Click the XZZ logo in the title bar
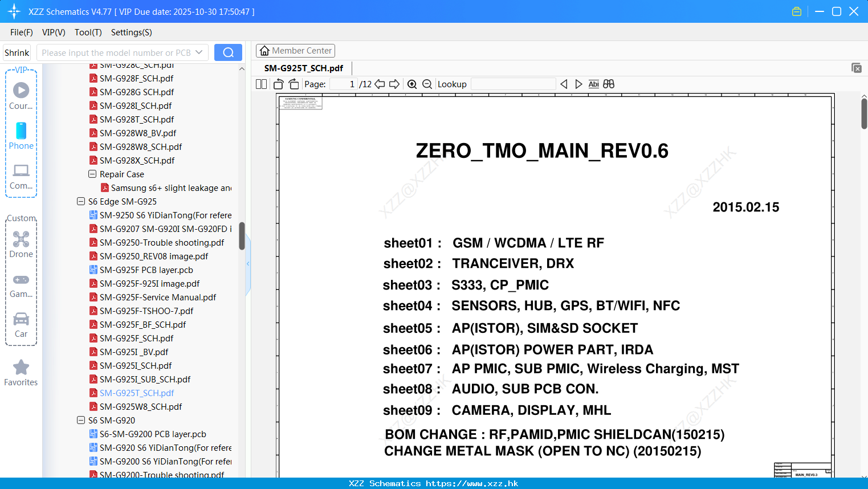This screenshot has height=489, width=868. (x=14, y=11)
